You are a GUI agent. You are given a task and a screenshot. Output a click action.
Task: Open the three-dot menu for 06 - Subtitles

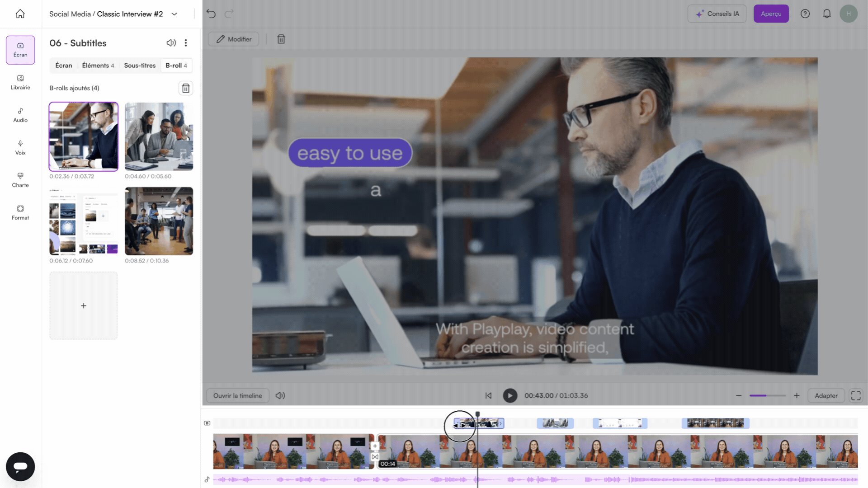(186, 43)
